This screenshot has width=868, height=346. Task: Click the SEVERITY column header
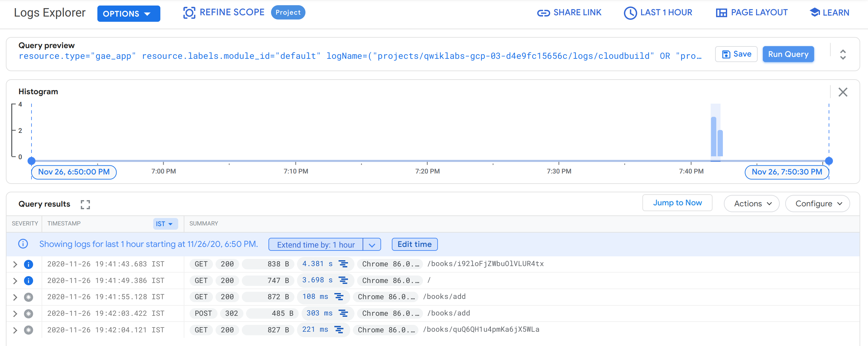tap(25, 224)
